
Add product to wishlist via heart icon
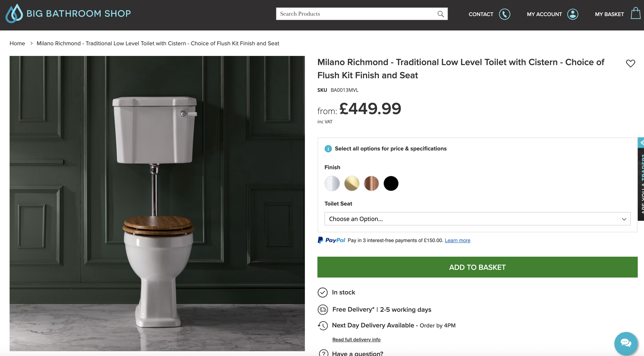pos(630,63)
